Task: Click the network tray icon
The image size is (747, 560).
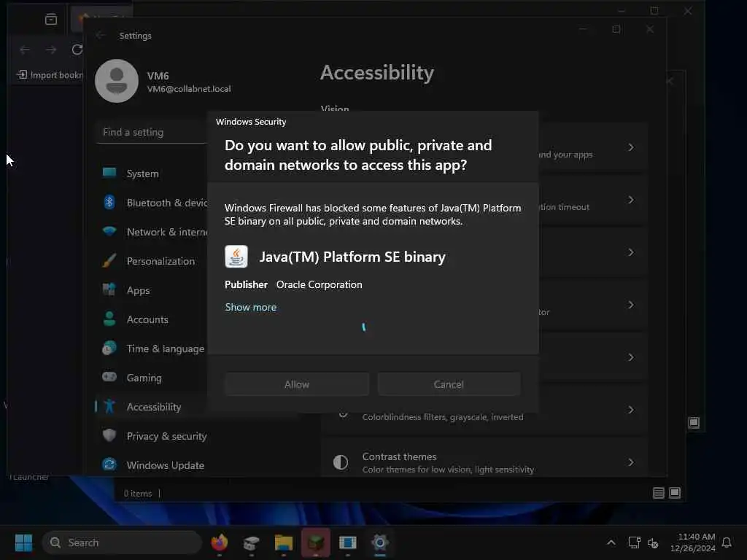Action: coord(634,542)
